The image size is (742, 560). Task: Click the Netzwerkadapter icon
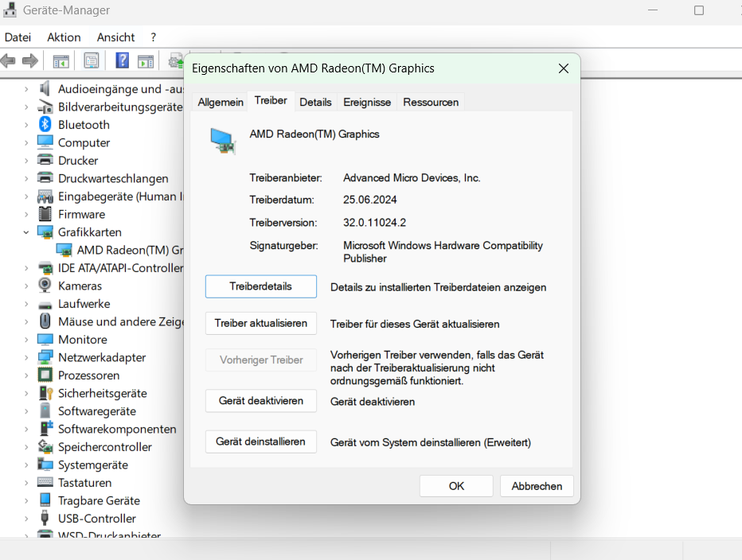[x=45, y=357]
